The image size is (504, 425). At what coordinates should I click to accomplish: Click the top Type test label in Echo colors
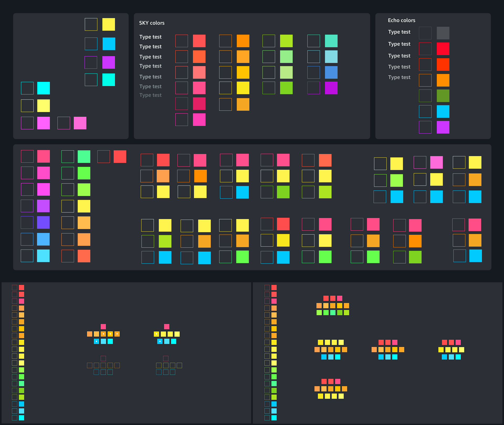[399, 32]
